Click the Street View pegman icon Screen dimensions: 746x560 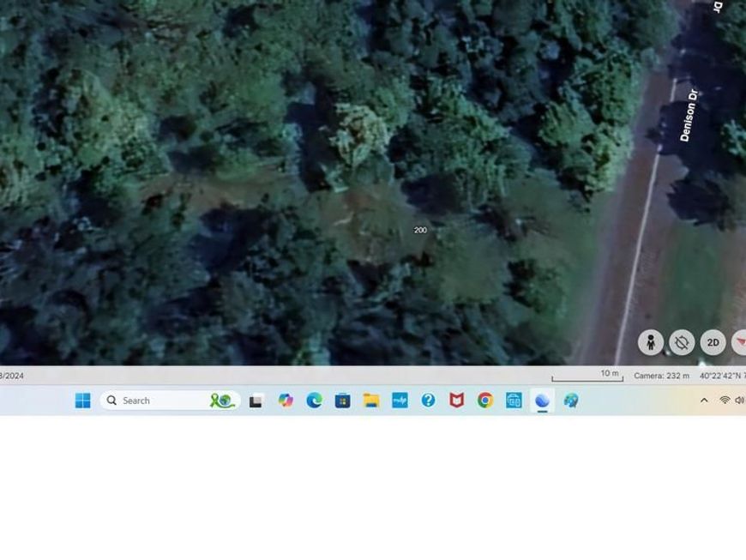click(x=651, y=342)
